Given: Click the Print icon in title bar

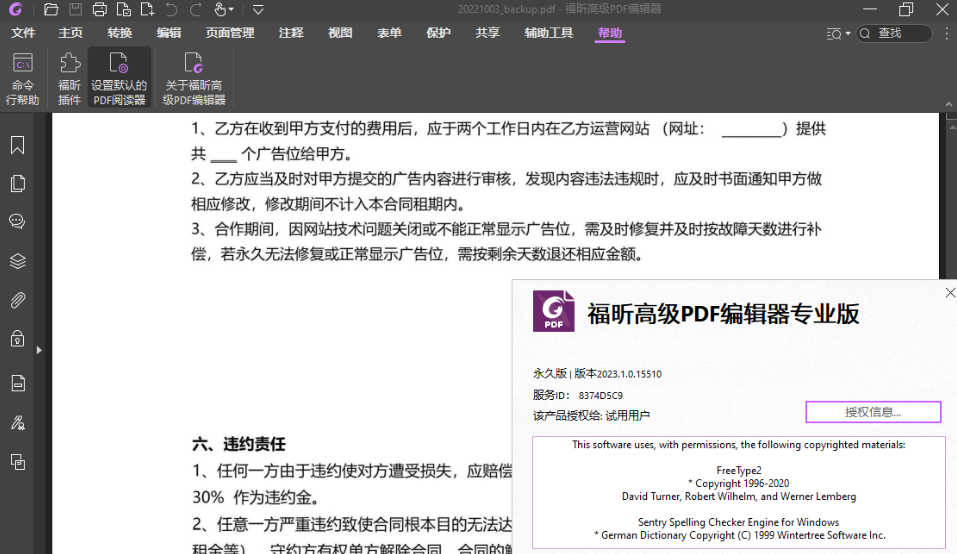Looking at the screenshot, I should click(99, 9).
